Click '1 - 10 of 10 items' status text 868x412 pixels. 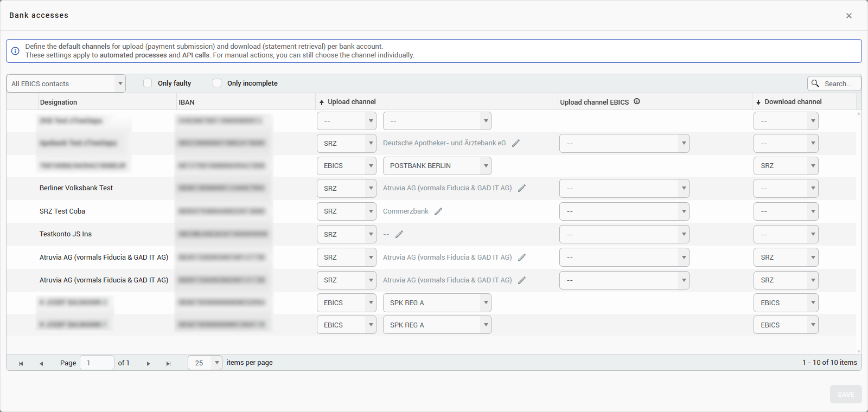829,363
